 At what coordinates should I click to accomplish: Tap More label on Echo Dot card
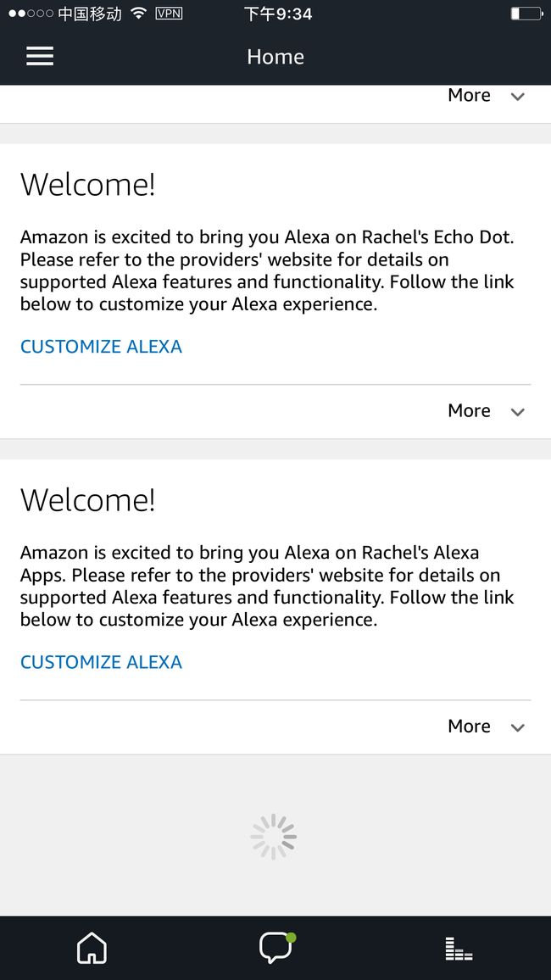pos(469,410)
